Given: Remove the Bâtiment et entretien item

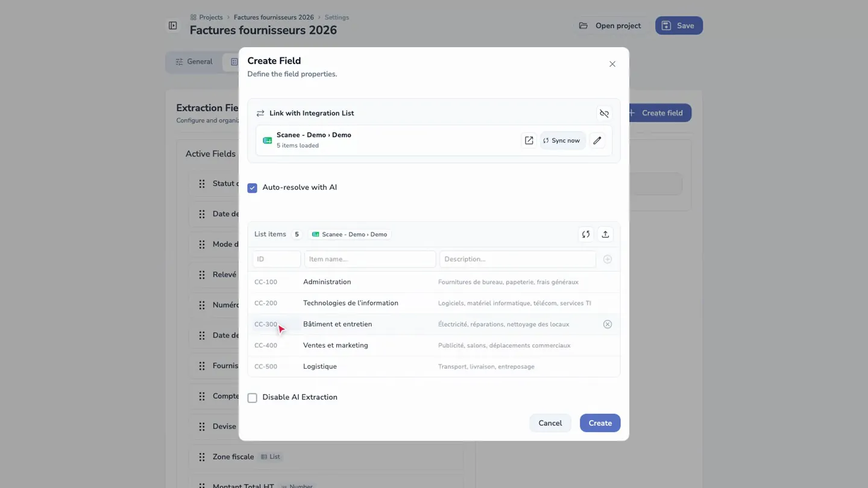Looking at the screenshot, I should click(x=608, y=324).
